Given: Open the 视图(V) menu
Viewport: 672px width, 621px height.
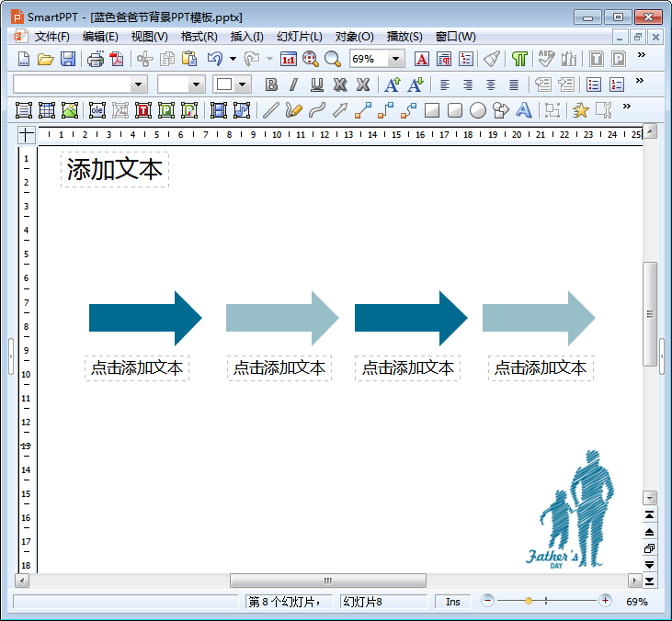Looking at the screenshot, I should pos(149,37).
